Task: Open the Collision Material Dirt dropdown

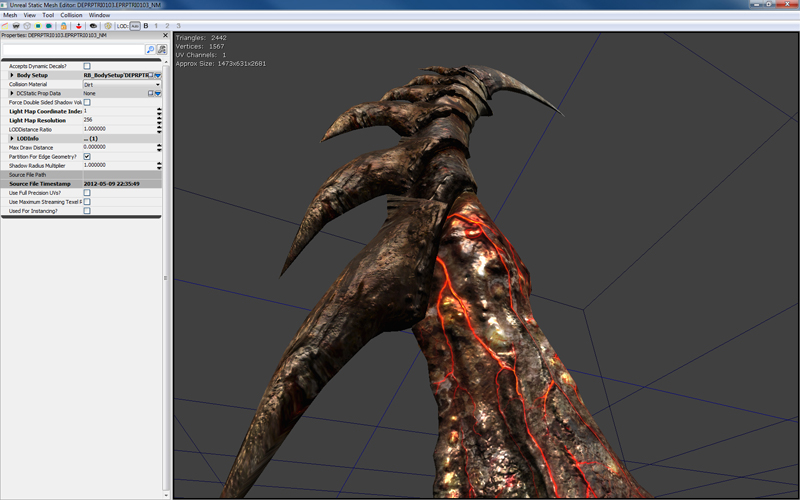Action: pyautogui.click(x=122, y=84)
